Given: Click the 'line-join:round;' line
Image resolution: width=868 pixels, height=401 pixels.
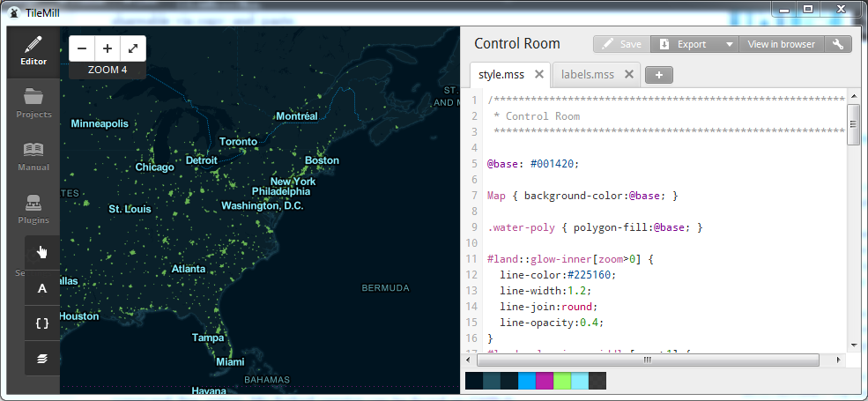Looking at the screenshot, I should tap(549, 307).
